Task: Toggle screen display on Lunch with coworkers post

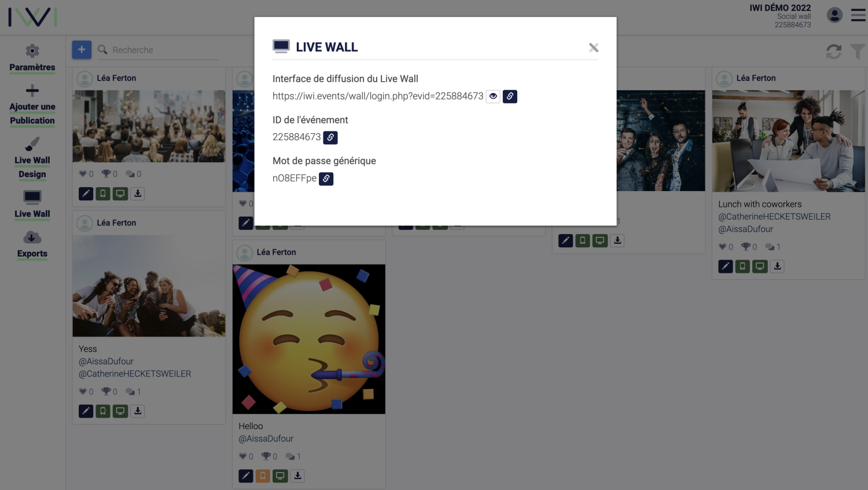Action: [x=760, y=266]
